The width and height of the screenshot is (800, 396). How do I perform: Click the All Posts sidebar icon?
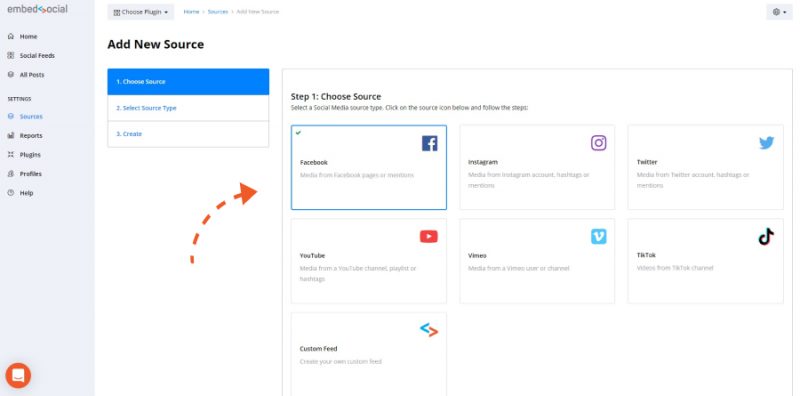[11, 75]
